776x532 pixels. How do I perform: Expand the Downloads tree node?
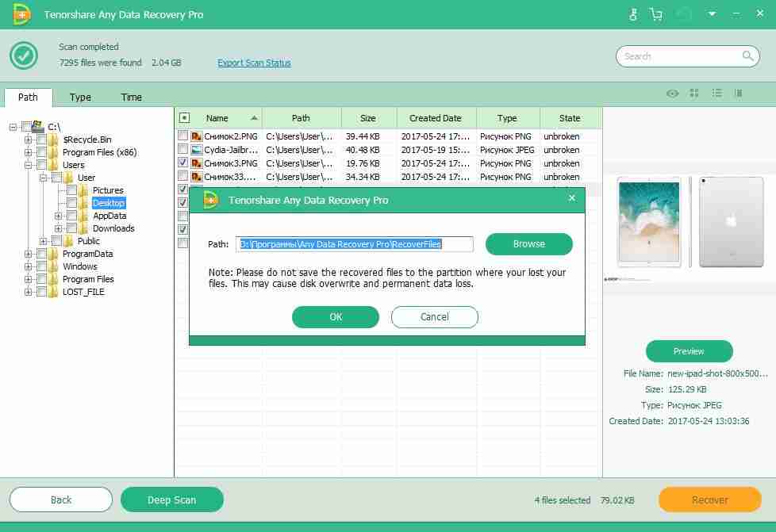[x=59, y=228]
